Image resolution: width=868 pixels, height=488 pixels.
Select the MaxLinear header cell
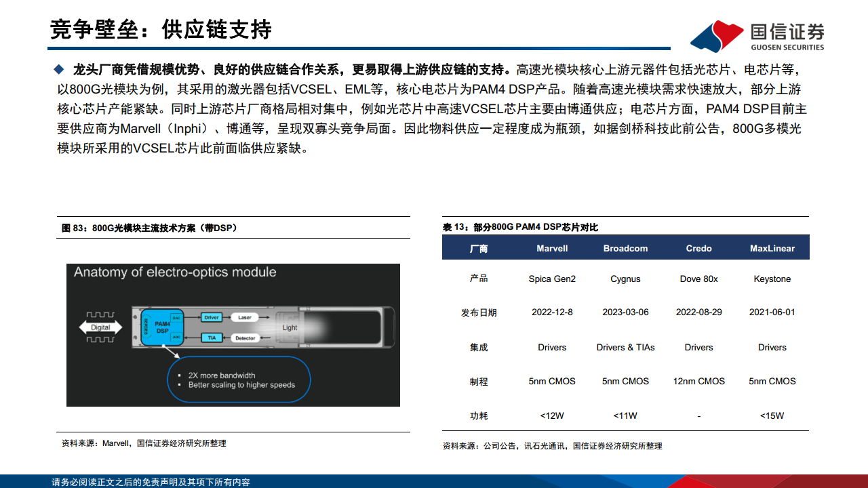pos(772,248)
